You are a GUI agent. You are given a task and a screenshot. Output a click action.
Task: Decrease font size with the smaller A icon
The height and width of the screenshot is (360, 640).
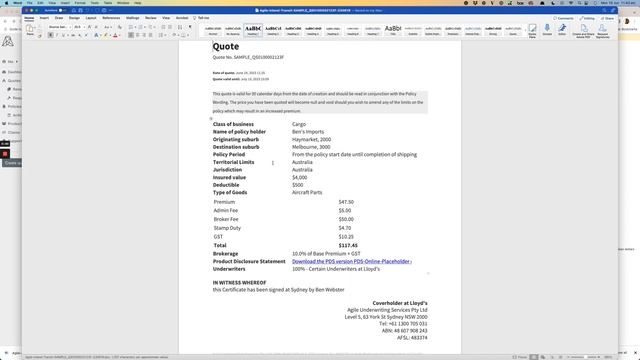pyautogui.click(x=96, y=27)
